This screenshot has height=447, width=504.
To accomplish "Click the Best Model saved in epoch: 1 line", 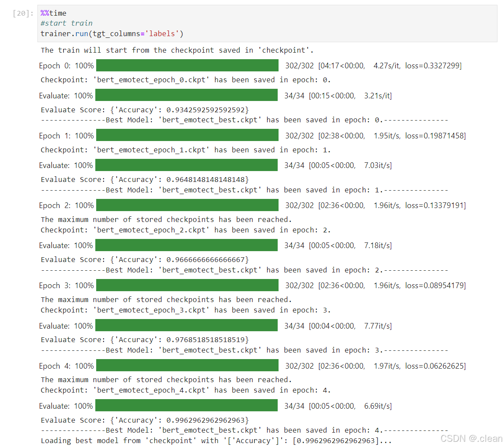I will pyautogui.click(x=244, y=190).
